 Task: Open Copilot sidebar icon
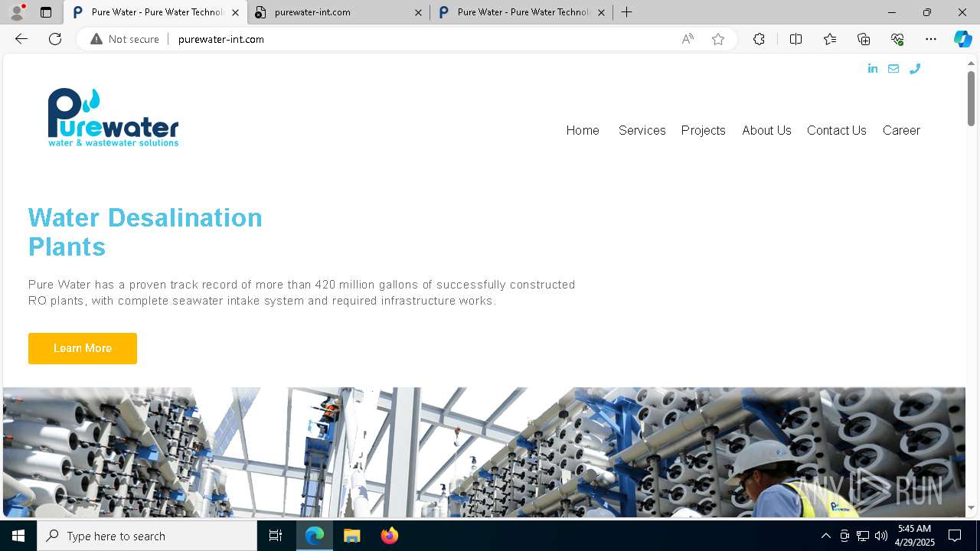[x=962, y=39]
